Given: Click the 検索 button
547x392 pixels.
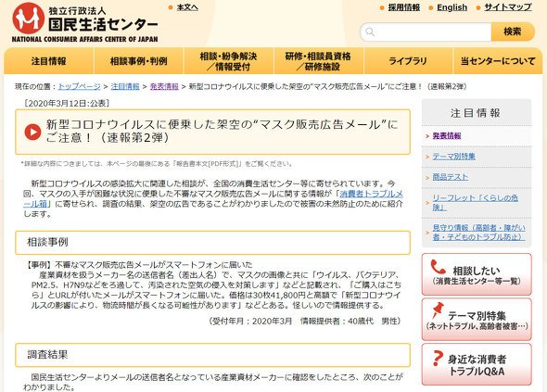Looking at the screenshot, I should [513, 32].
